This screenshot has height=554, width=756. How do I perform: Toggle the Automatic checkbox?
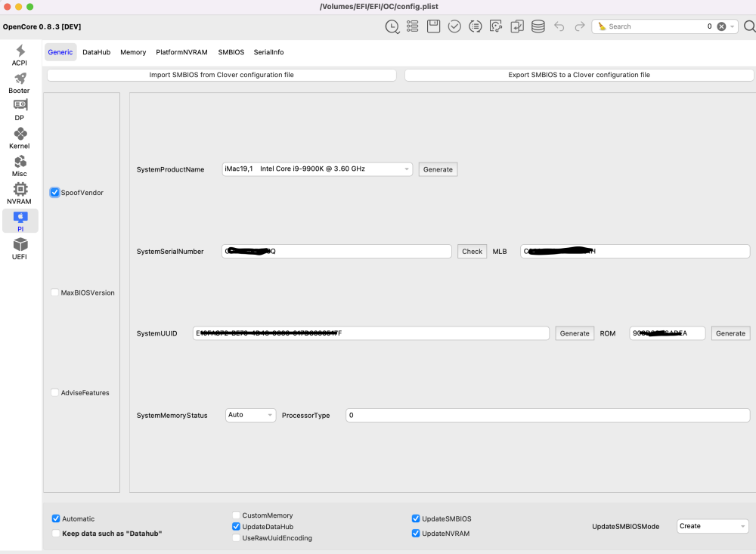click(x=56, y=518)
